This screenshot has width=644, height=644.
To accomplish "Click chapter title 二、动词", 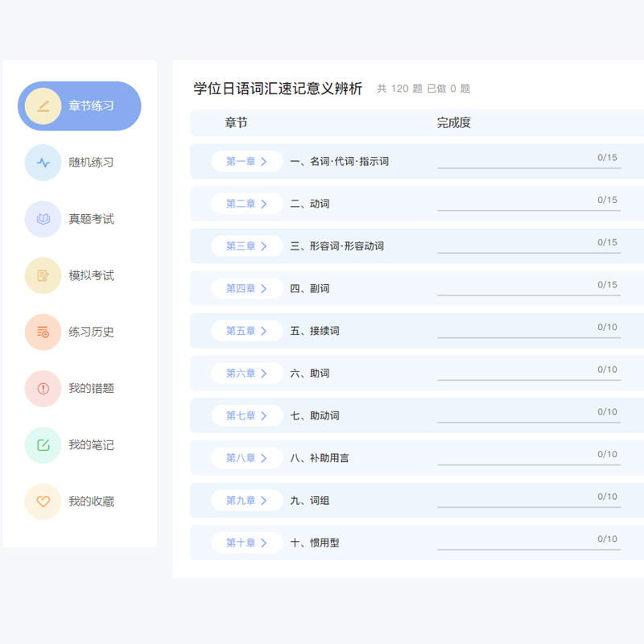I will [x=310, y=204].
